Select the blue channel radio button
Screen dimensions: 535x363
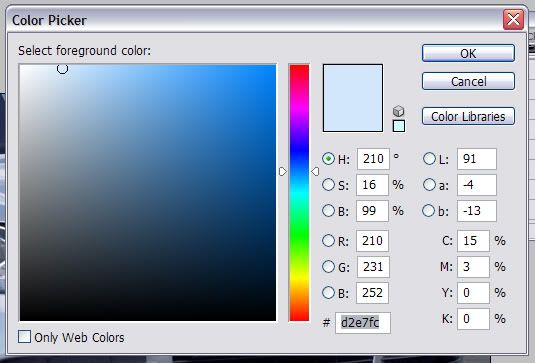pyautogui.click(x=328, y=292)
